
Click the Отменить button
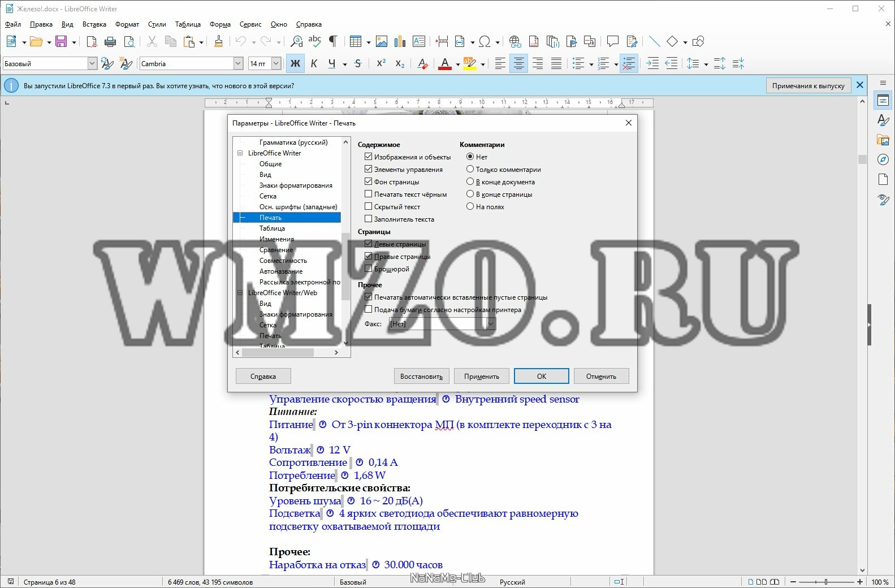pos(601,377)
